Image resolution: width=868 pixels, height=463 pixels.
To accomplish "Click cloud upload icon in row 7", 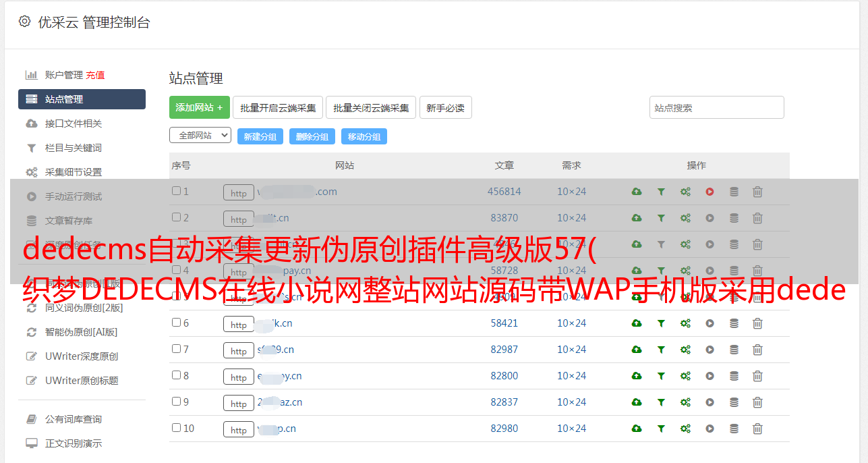I will tap(637, 350).
